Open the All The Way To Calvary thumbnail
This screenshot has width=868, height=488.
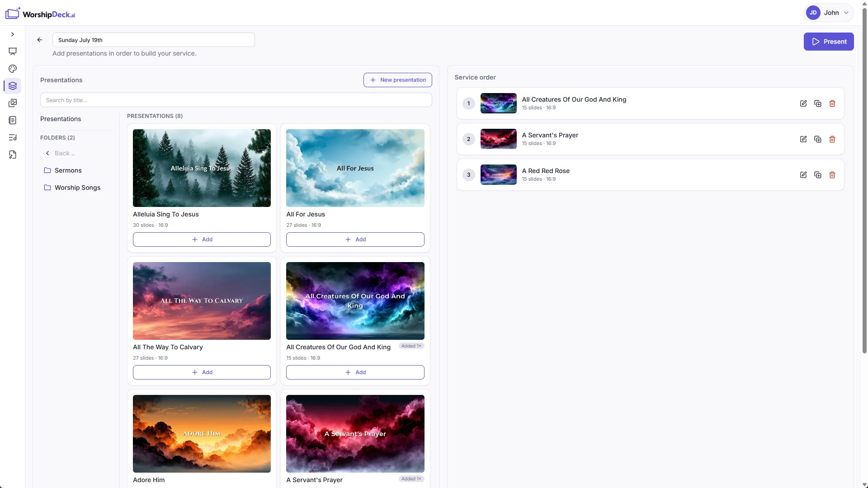coord(202,301)
